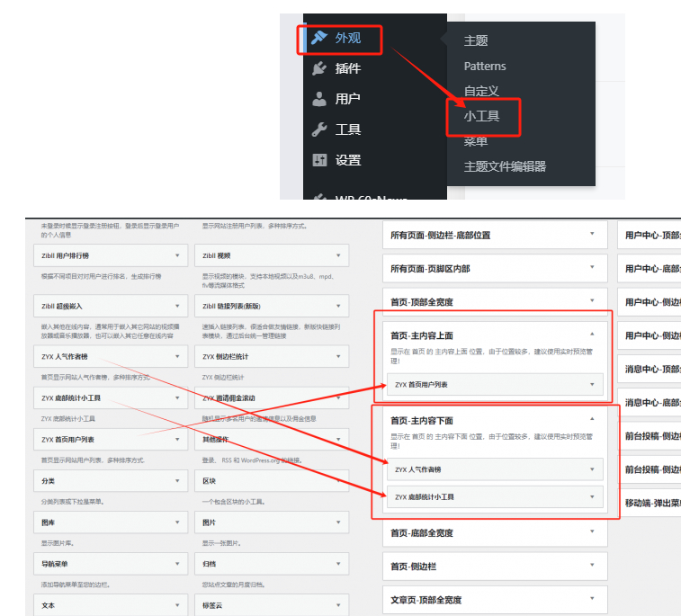Collapse the 首页-主内容下面 widget area
The width and height of the screenshot is (681, 616).
(x=592, y=419)
